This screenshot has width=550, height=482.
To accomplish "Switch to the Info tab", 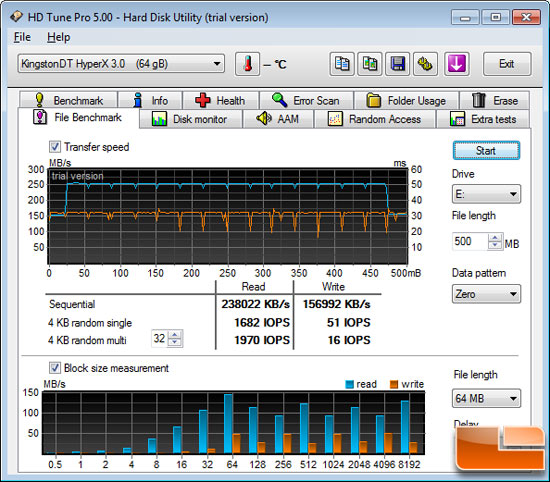I will click(150, 100).
